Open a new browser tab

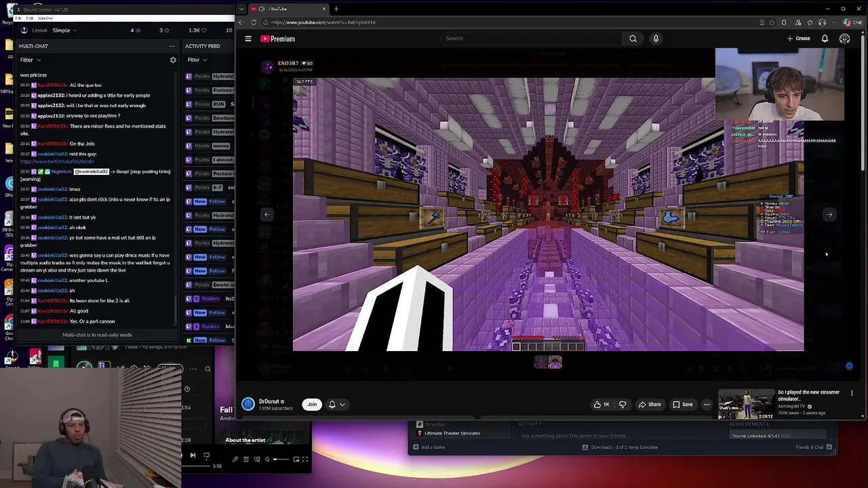click(336, 9)
